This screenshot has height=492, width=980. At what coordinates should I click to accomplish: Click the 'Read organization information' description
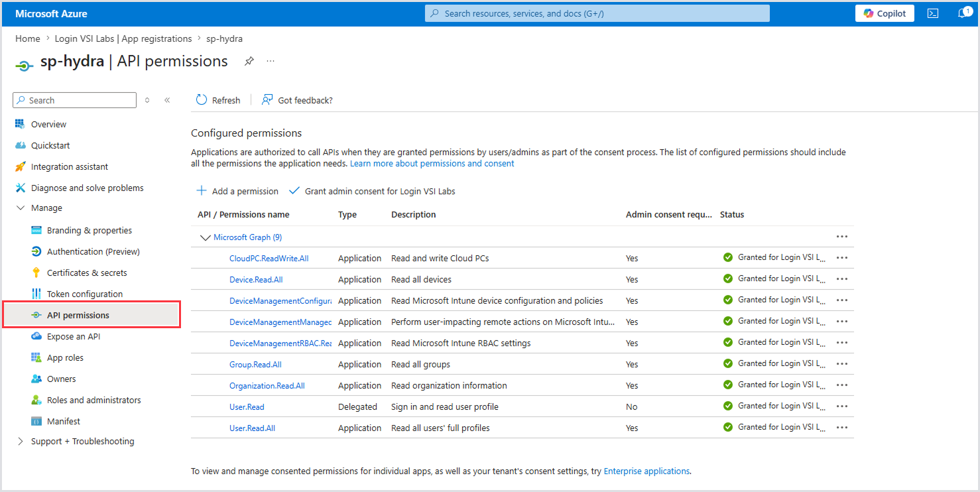click(449, 385)
